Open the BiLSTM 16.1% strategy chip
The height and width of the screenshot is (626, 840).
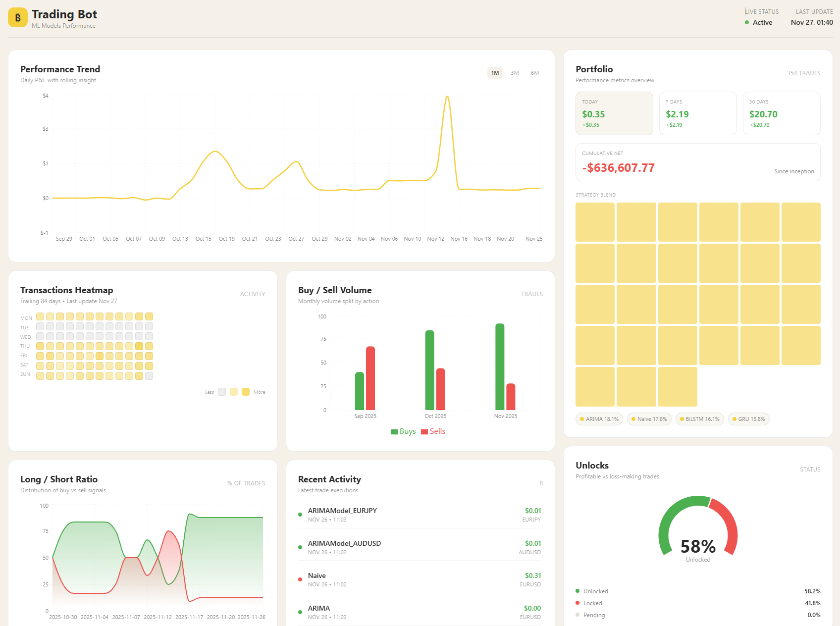[699, 419]
